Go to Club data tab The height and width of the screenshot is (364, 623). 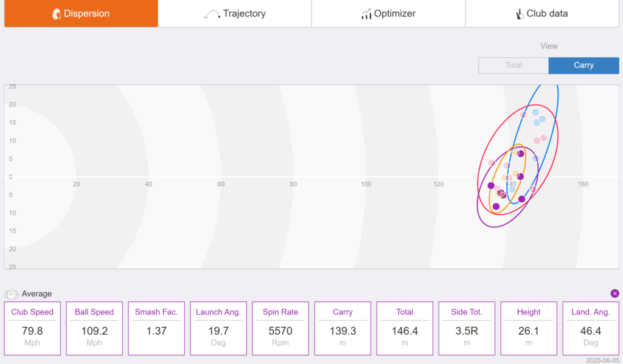point(542,13)
